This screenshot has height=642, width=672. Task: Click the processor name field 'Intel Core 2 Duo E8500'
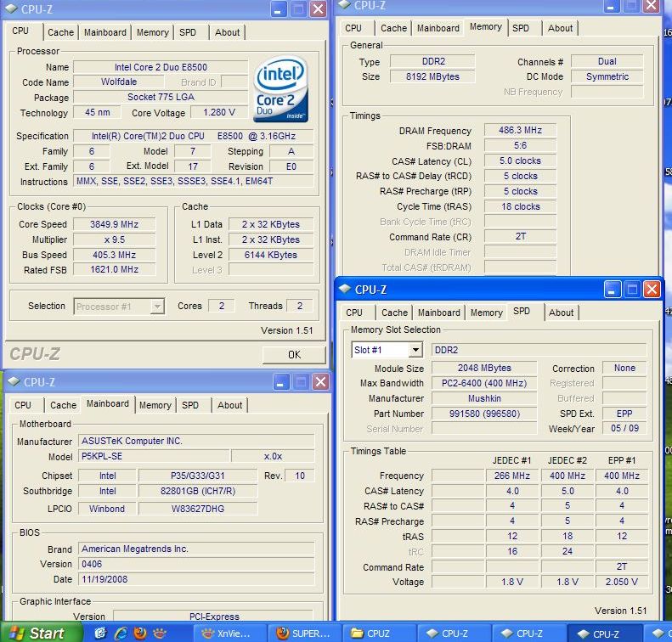(x=161, y=67)
